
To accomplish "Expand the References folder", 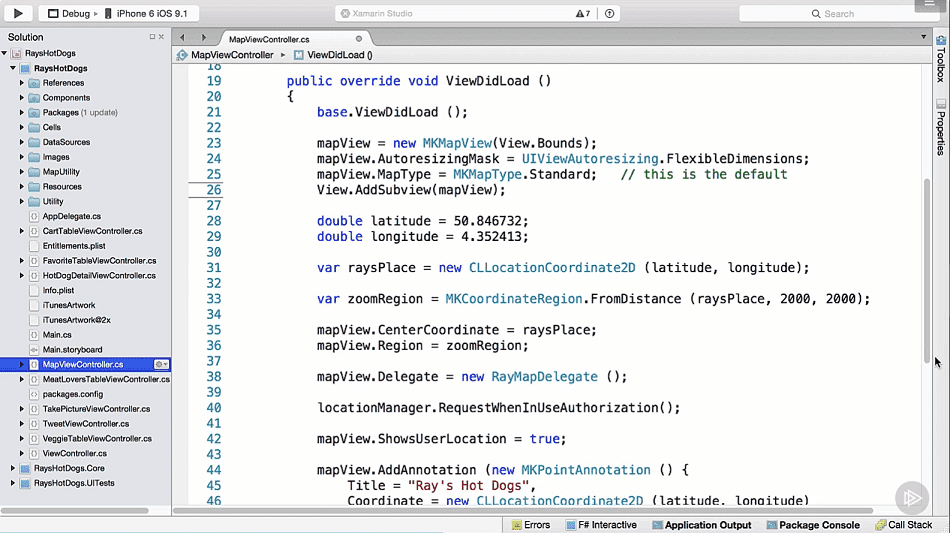I will tap(22, 83).
